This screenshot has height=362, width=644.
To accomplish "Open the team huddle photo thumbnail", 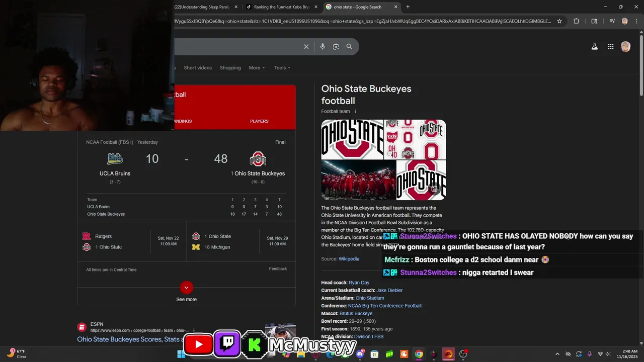I will [358, 180].
